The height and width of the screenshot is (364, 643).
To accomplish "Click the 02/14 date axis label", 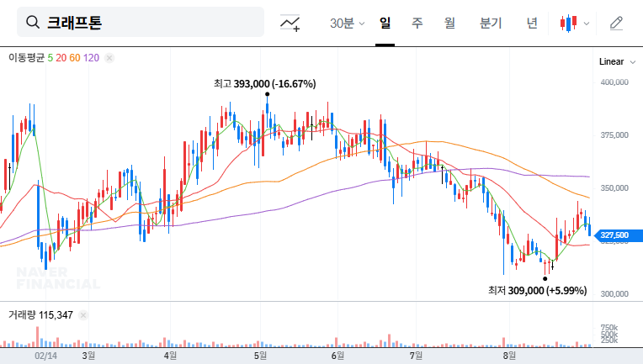I will (45, 356).
